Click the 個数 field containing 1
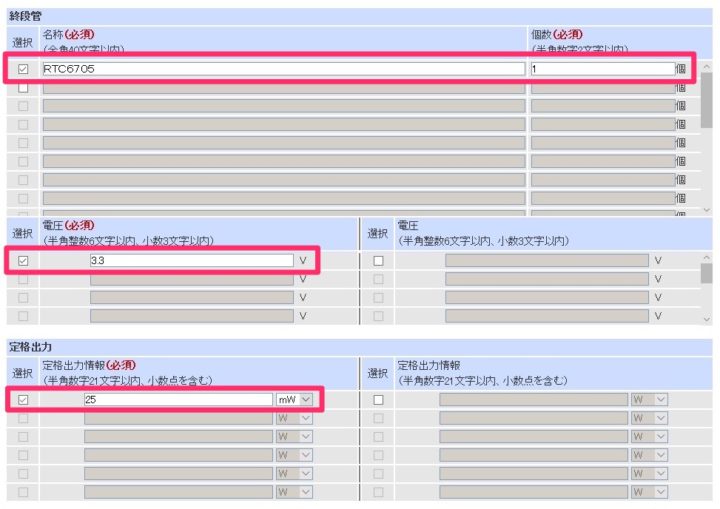Screen dimensions: 720x509 (x=602, y=69)
